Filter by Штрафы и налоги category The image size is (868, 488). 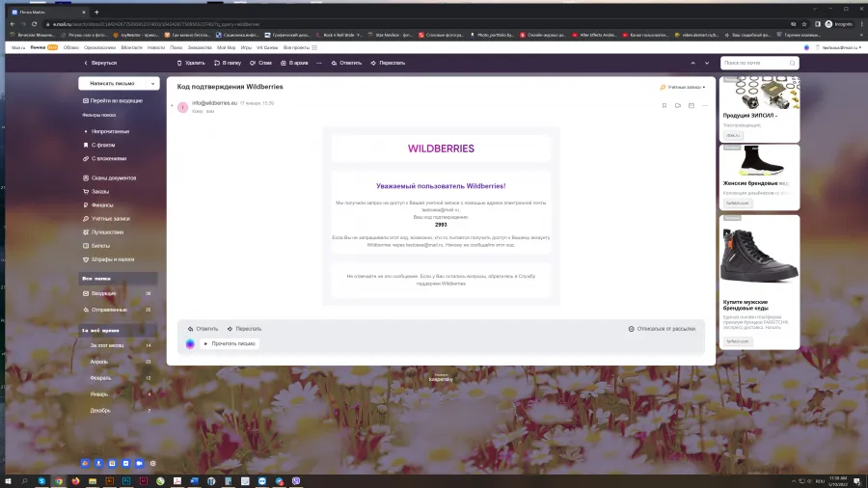[108, 259]
